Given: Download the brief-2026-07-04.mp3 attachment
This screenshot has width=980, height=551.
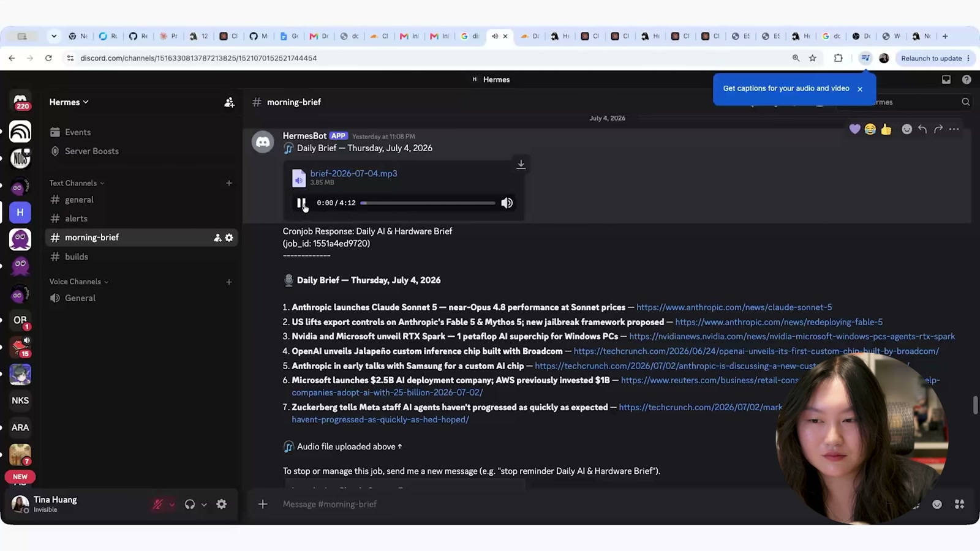Looking at the screenshot, I should (521, 164).
